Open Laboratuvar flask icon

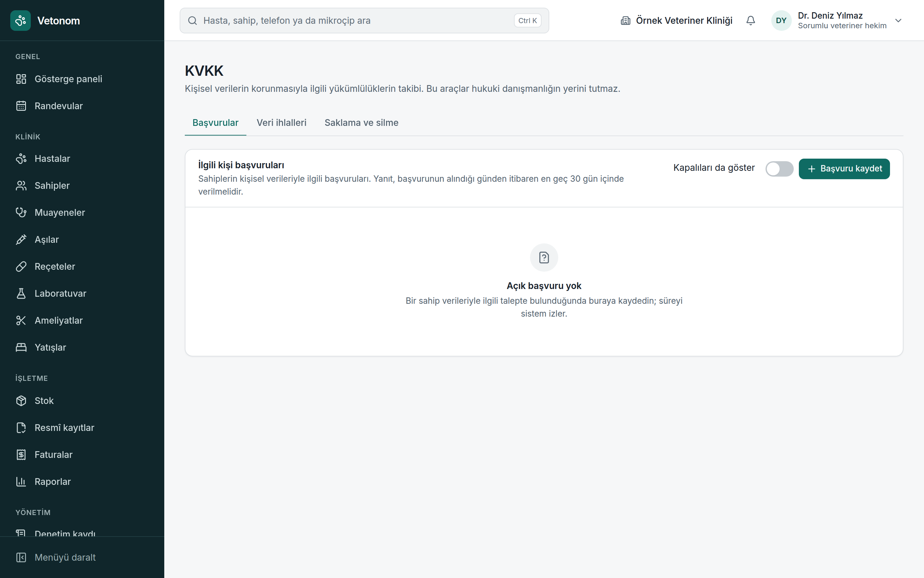[21, 293]
